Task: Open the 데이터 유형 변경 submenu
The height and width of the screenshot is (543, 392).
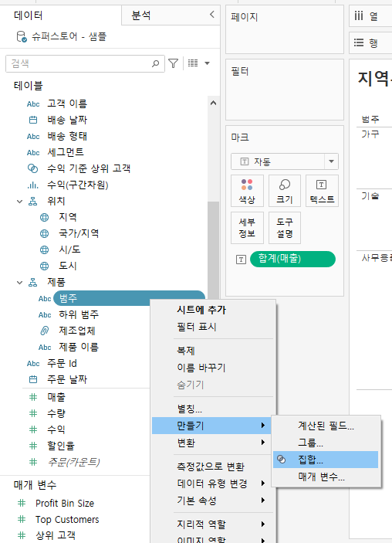Action: tap(212, 484)
